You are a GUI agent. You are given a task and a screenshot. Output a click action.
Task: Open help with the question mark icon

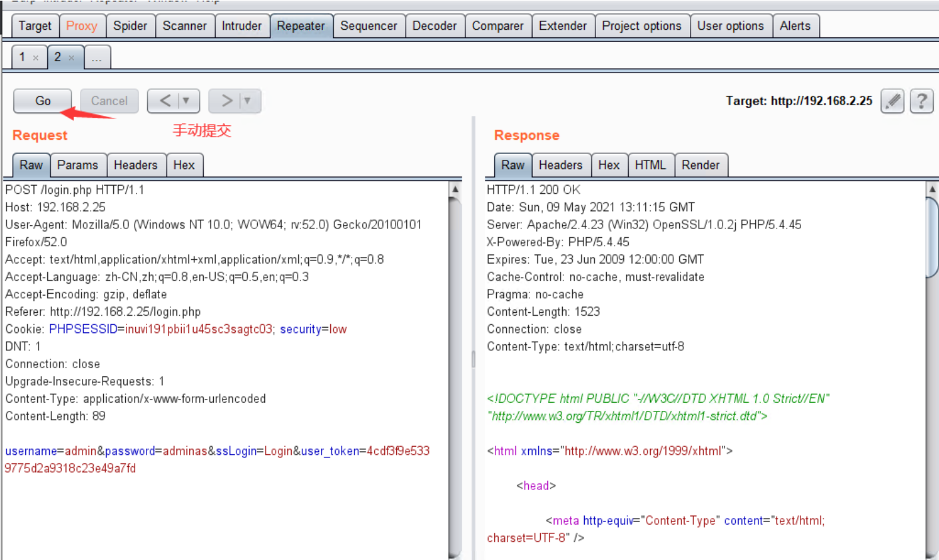coord(922,101)
